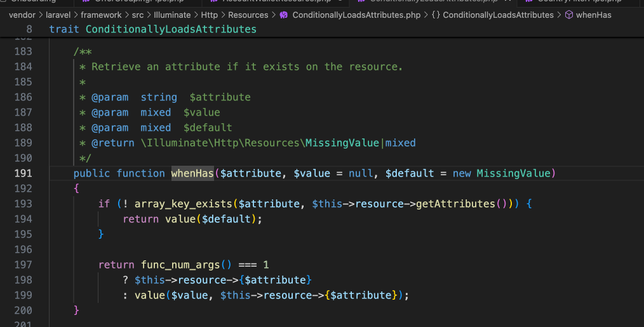Screen dimensions: 644x327
Task: Click the 'null' default value on line 191
Action: 361,173
